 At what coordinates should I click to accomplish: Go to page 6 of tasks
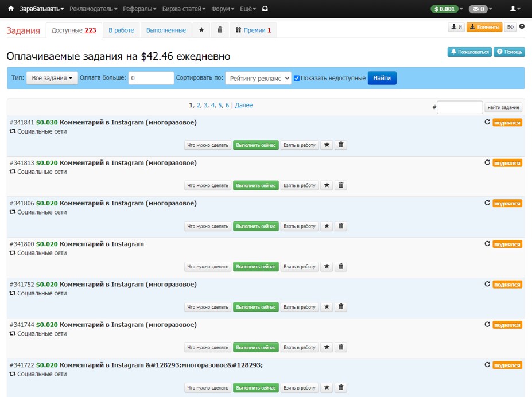[227, 105]
